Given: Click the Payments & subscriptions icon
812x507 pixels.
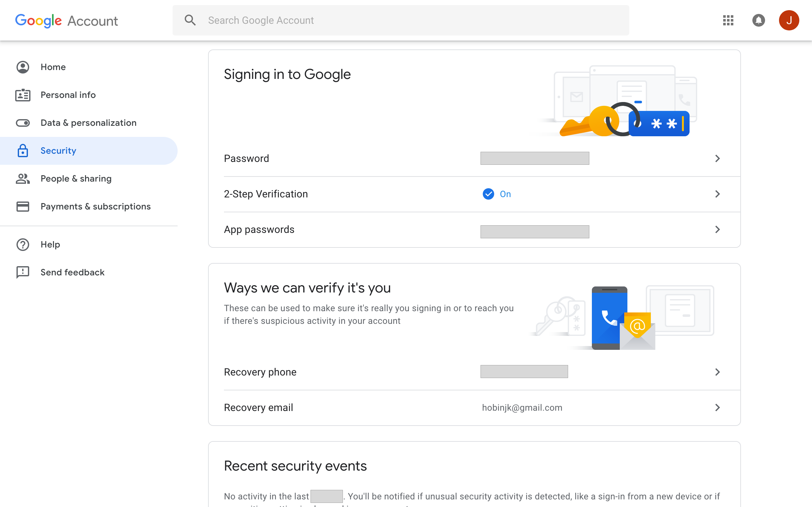Looking at the screenshot, I should (x=23, y=206).
